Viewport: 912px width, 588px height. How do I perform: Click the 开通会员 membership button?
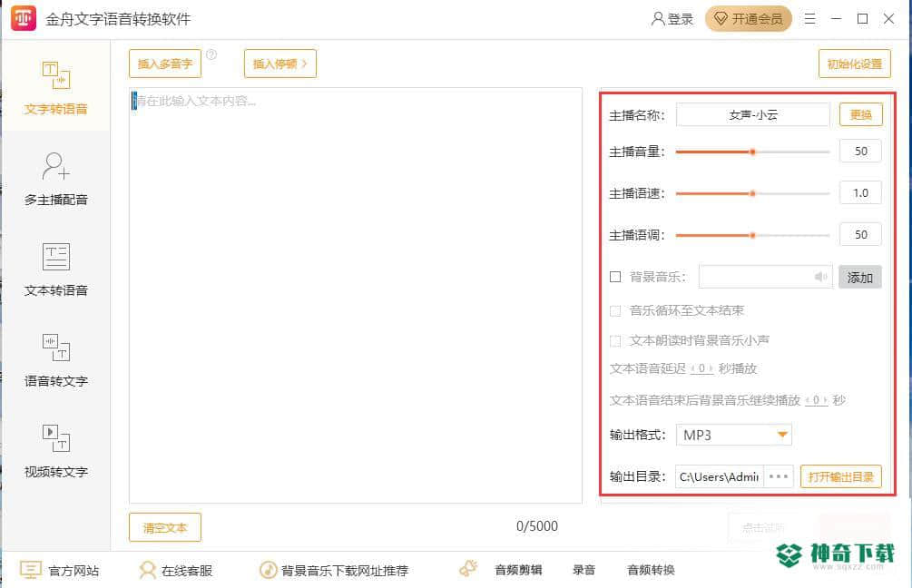coord(749,19)
